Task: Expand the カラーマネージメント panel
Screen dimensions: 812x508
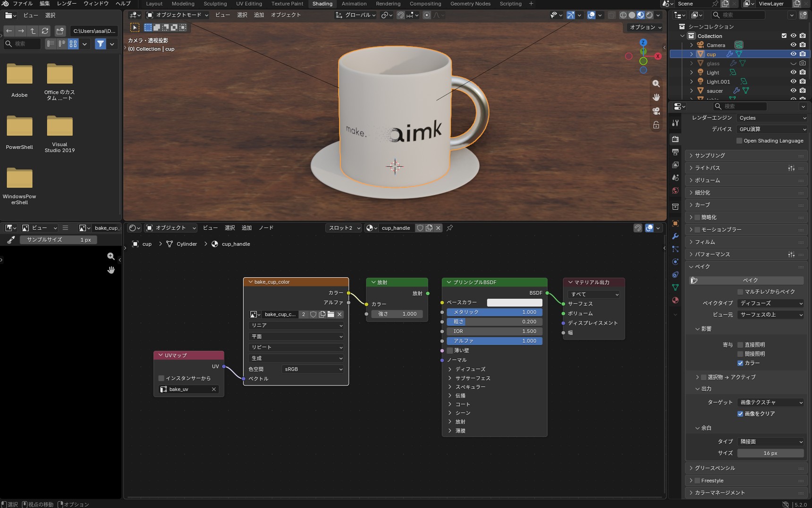Action: pyautogui.click(x=746, y=492)
